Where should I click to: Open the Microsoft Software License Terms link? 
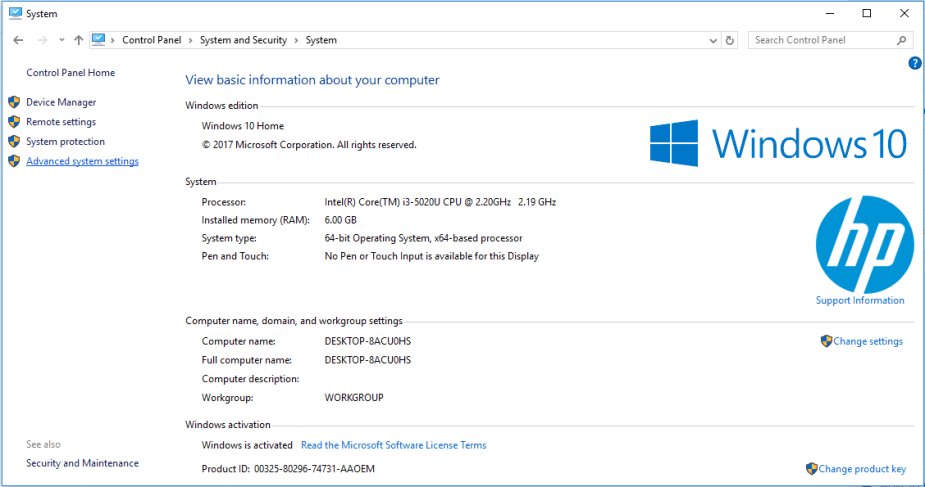(x=393, y=445)
